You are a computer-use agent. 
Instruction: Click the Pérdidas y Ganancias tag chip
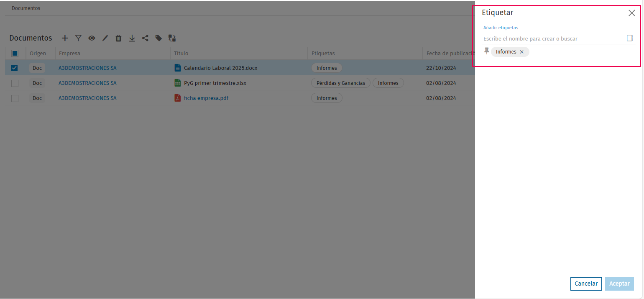point(341,83)
